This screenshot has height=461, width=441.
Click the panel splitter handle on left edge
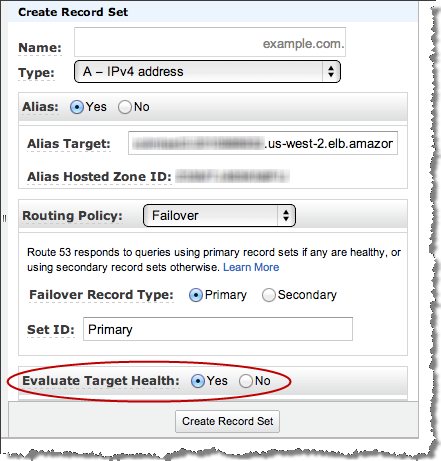(4, 219)
